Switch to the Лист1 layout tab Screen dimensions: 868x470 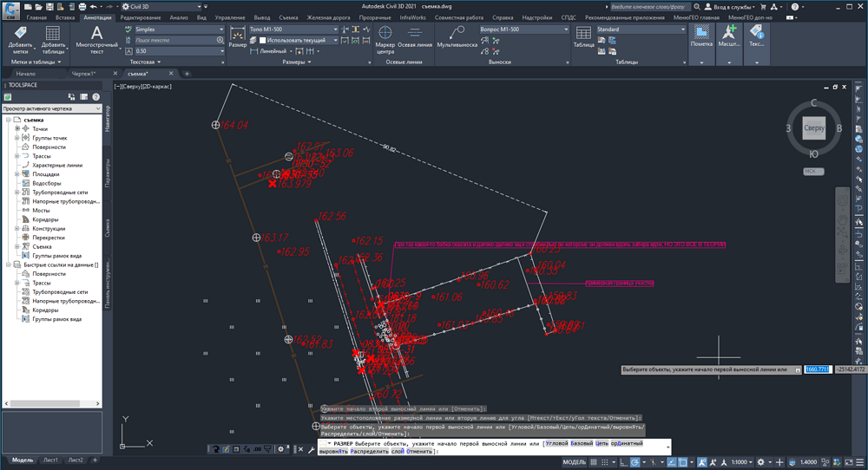tap(50, 460)
